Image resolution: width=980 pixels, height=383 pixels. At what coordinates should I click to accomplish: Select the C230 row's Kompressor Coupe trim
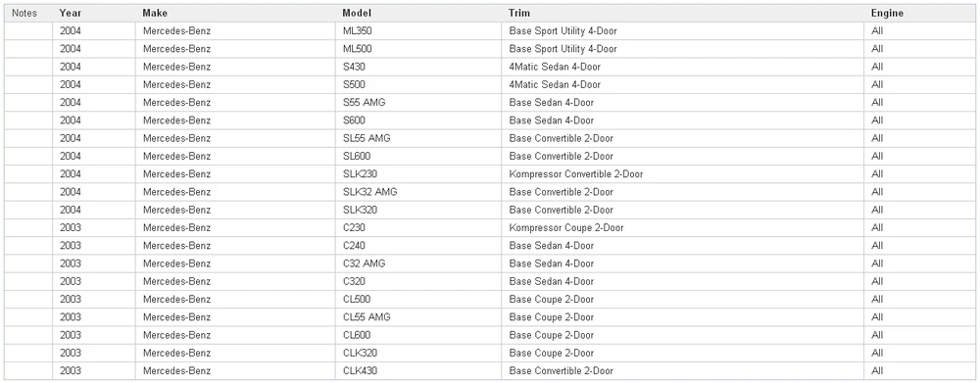pos(566,228)
